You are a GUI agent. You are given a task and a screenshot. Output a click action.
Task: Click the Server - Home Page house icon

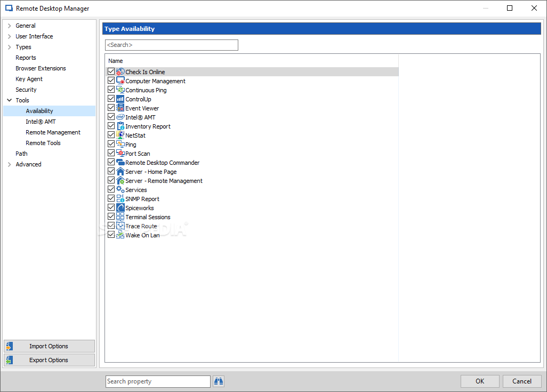120,171
